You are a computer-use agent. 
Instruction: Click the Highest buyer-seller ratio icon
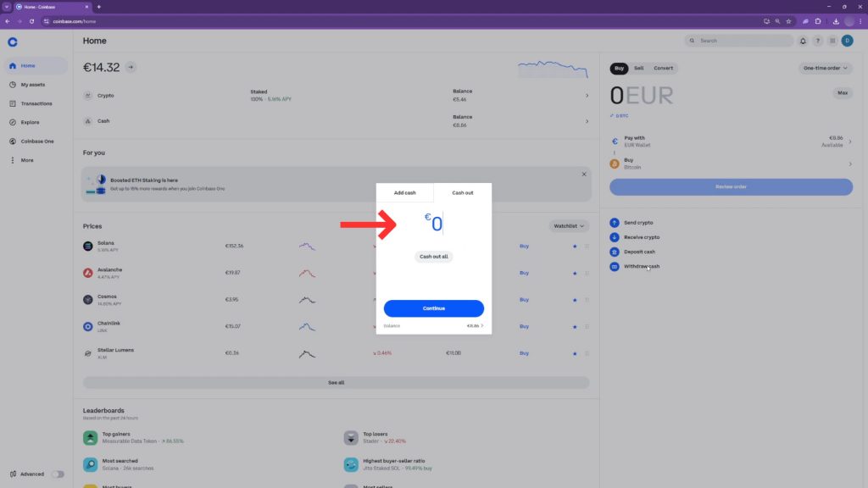351,464
